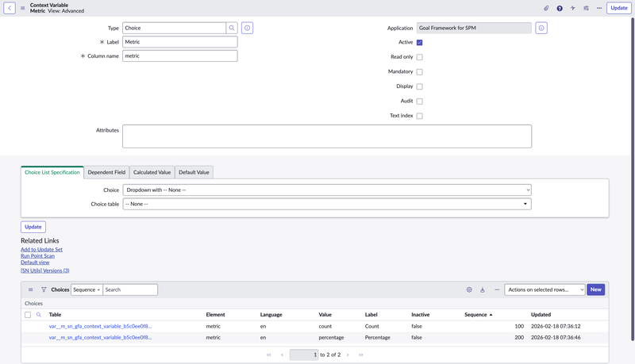Expand the Choice dropdown with None option
Image resolution: width=635 pixels, height=364 pixels.
click(x=327, y=190)
